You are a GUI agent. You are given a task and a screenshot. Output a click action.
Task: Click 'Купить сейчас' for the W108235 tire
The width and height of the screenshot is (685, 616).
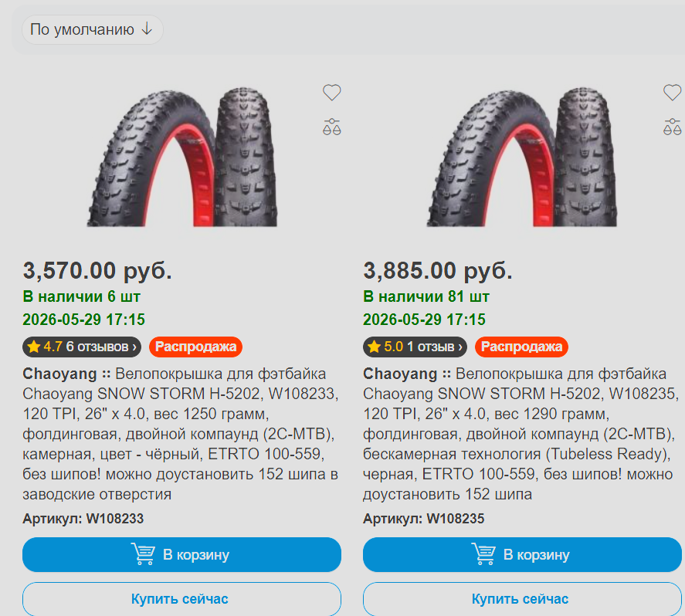click(x=522, y=599)
